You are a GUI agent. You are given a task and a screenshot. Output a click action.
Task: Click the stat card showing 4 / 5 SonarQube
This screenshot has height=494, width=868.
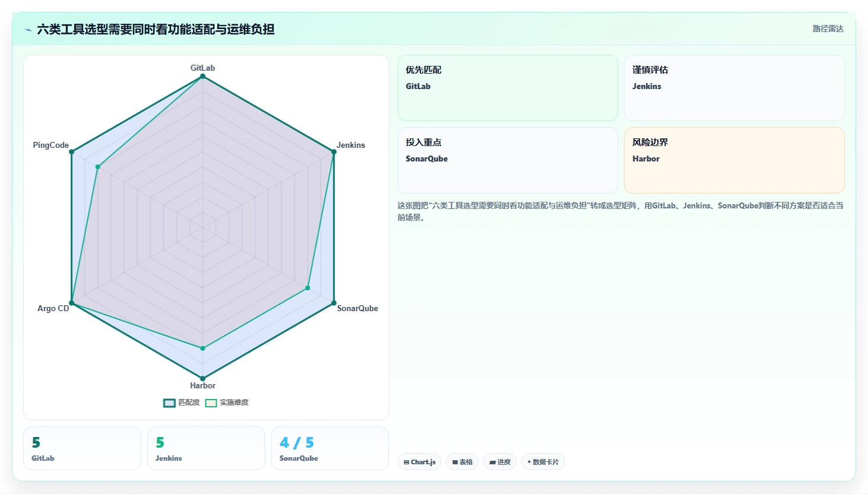(x=330, y=448)
